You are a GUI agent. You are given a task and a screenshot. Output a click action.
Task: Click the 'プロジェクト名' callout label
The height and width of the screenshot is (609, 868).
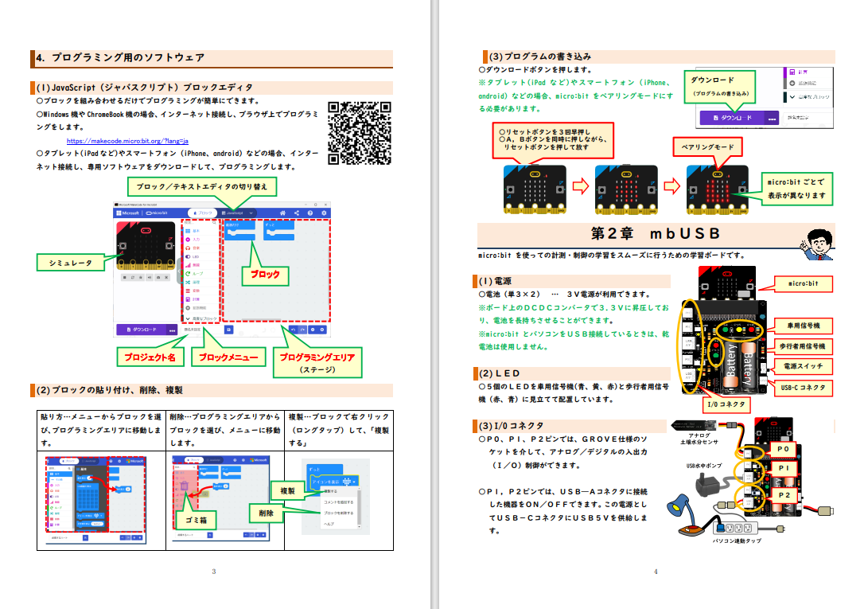pyautogui.click(x=150, y=357)
